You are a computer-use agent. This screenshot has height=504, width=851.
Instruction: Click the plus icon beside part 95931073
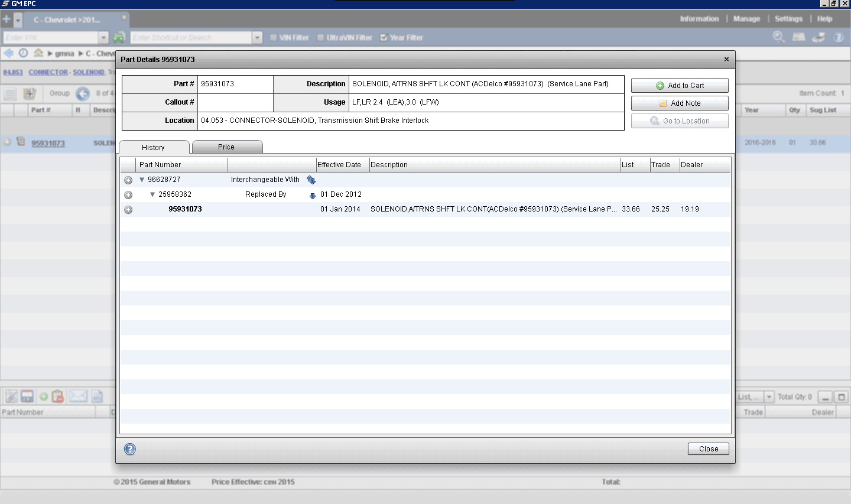[x=128, y=210]
